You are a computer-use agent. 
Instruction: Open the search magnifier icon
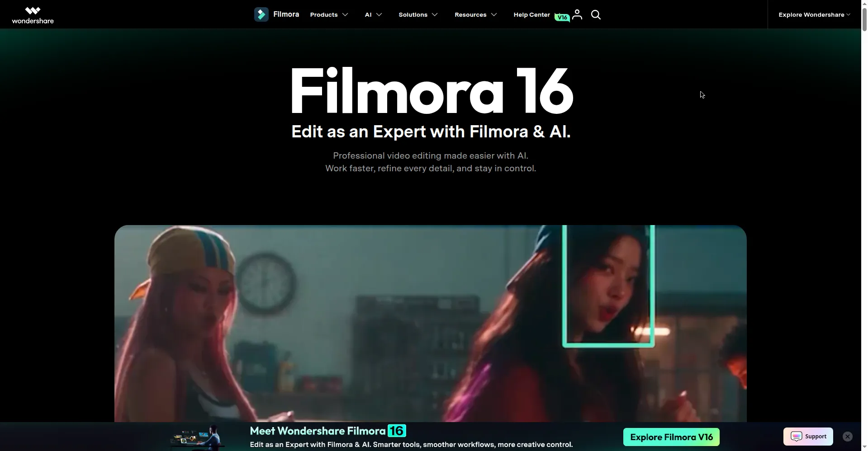(596, 15)
